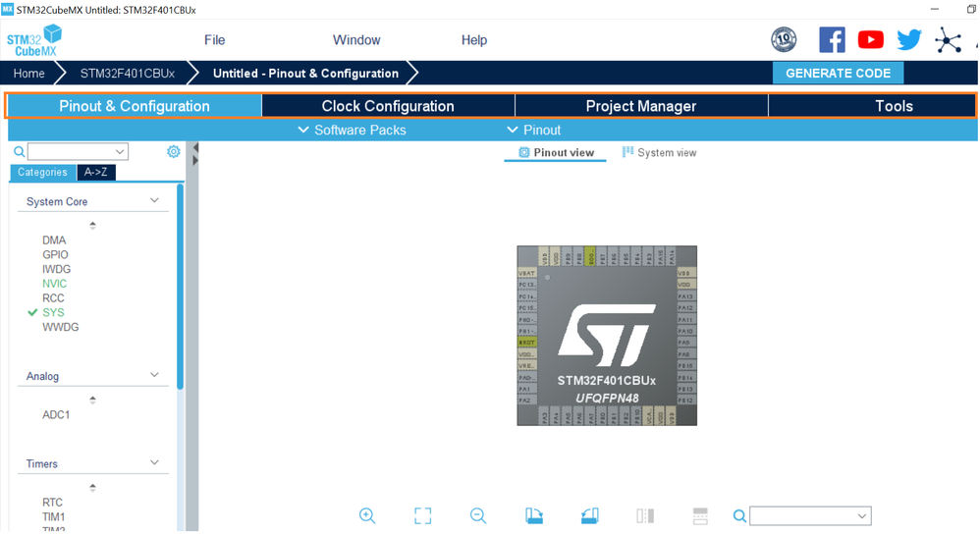Open the Help menu
The width and height of the screenshot is (980, 535).
[x=473, y=40]
